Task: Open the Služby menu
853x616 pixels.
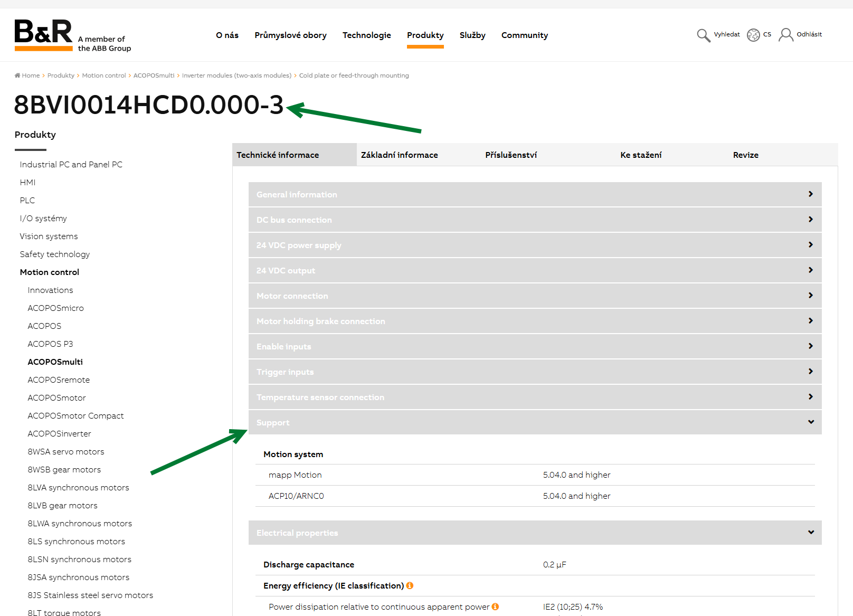Action: [472, 35]
